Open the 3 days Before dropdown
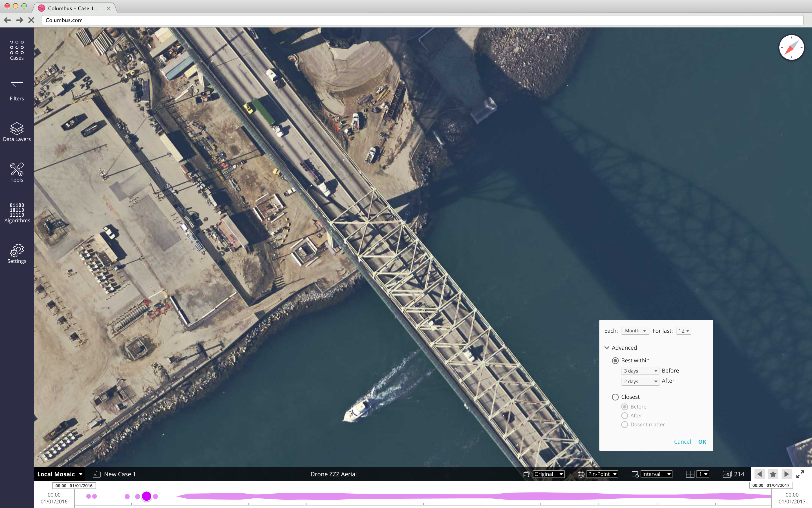812x508 pixels. [x=640, y=371]
